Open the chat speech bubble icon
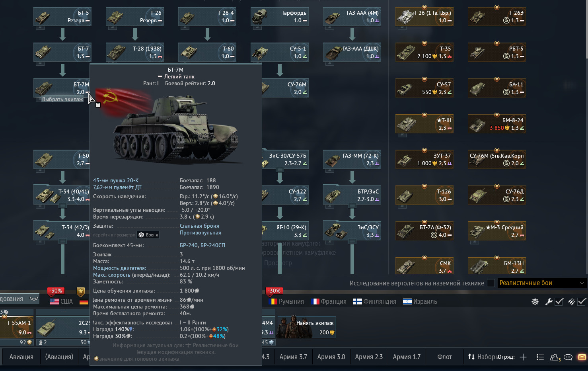The image size is (588, 371). 568,357
